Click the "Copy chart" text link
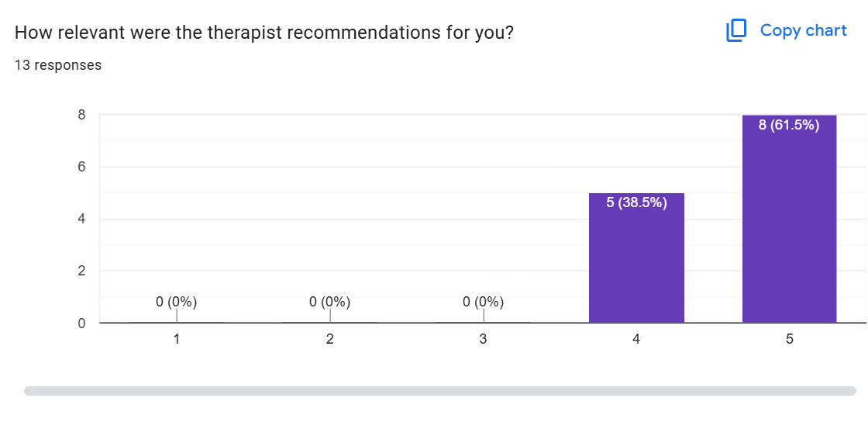868x422 pixels. [x=803, y=30]
